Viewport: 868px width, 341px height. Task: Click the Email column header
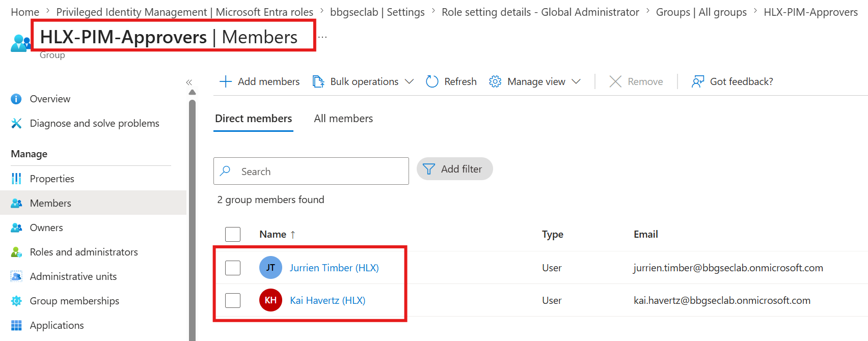coord(646,234)
